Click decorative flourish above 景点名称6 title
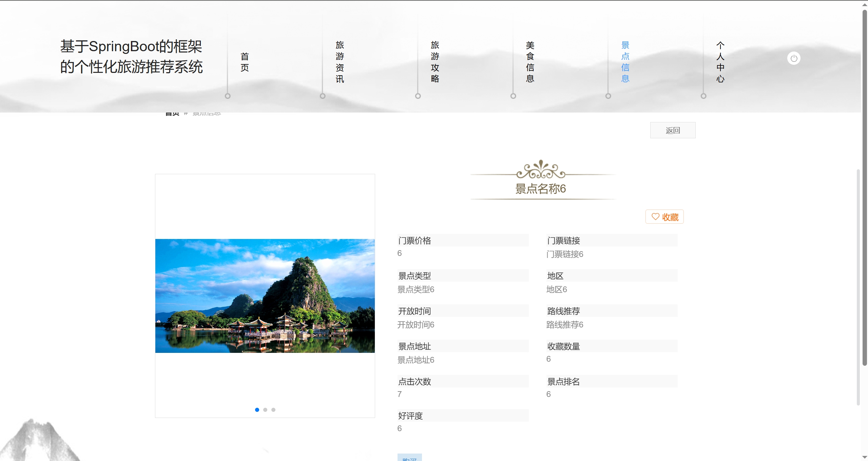868x461 pixels. coord(541,170)
